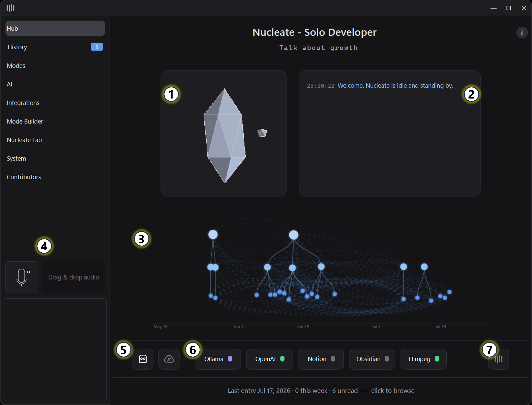Screen dimensions: 532x405
Task: Open the info icon at top right
Action: point(522,32)
